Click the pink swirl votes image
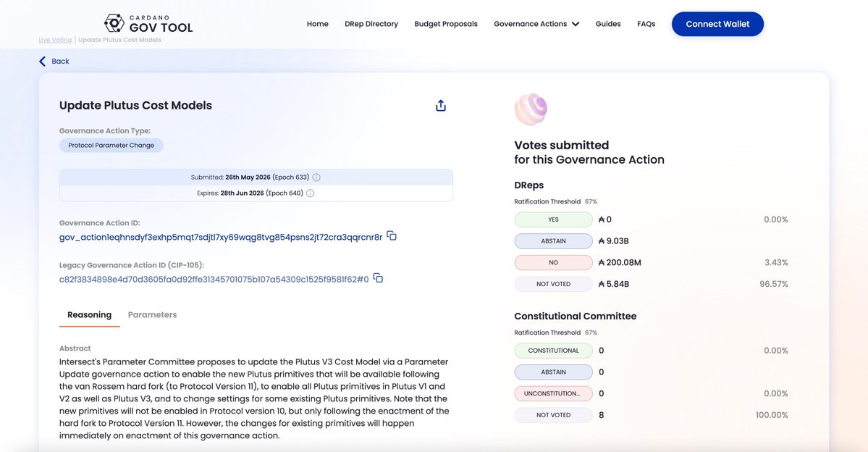868x452 pixels. click(531, 109)
